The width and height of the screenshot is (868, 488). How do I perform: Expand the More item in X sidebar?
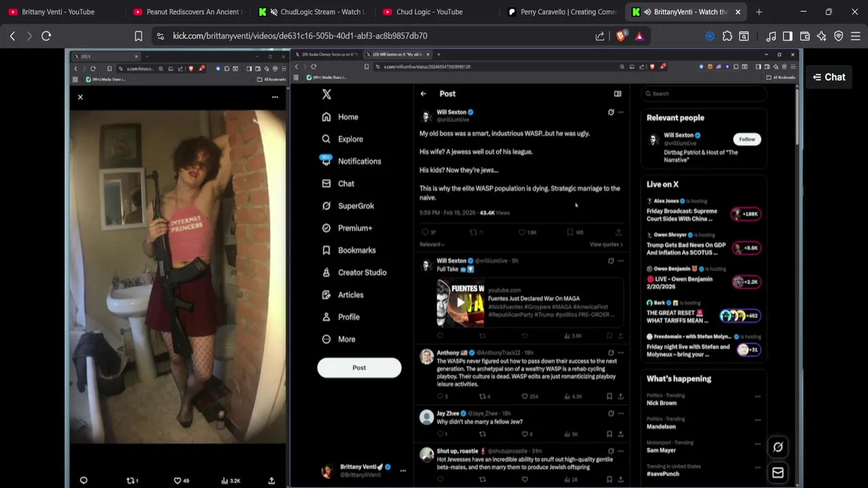click(338, 339)
